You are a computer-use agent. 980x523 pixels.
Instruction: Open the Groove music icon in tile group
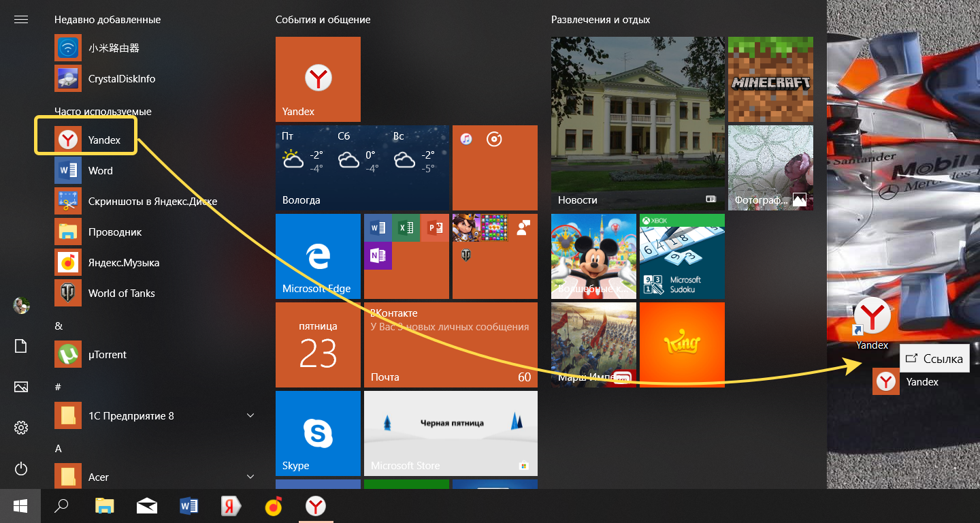click(x=495, y=140)
